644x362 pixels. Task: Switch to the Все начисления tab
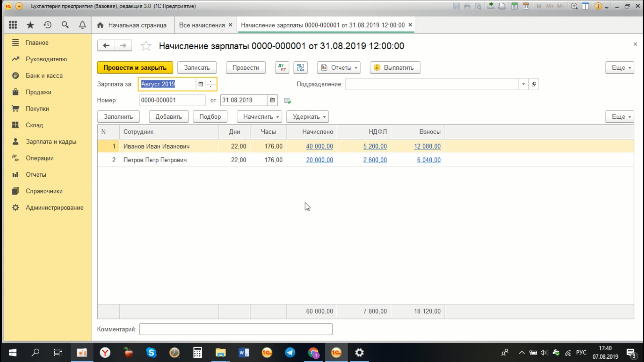202,25
